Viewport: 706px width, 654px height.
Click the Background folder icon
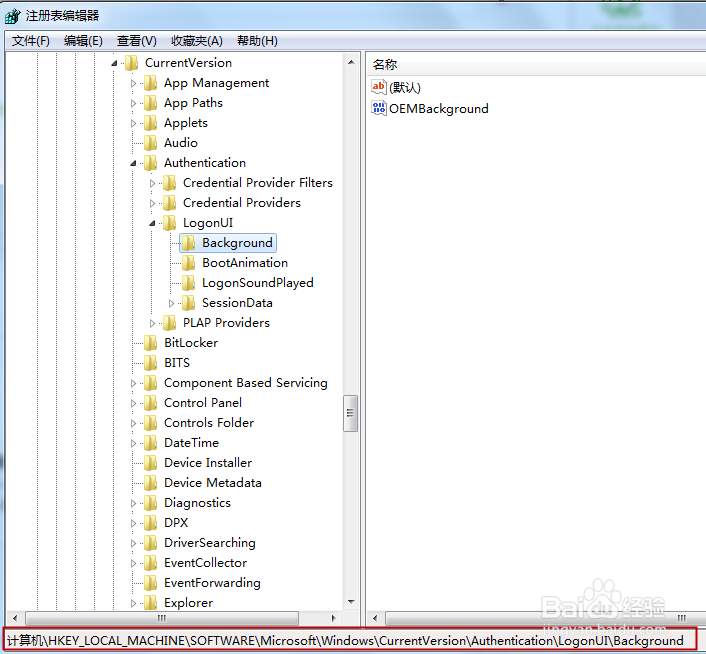[x=188, y=243]
